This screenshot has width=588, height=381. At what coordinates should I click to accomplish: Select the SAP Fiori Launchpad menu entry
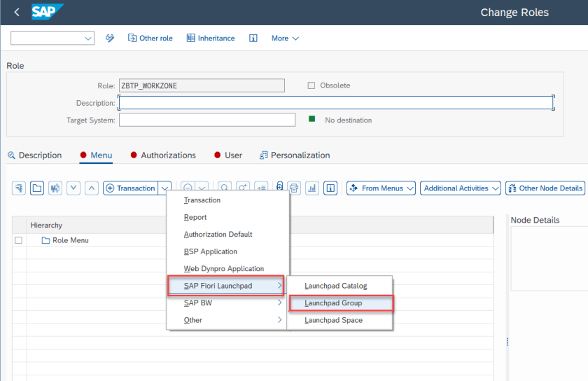225,286
